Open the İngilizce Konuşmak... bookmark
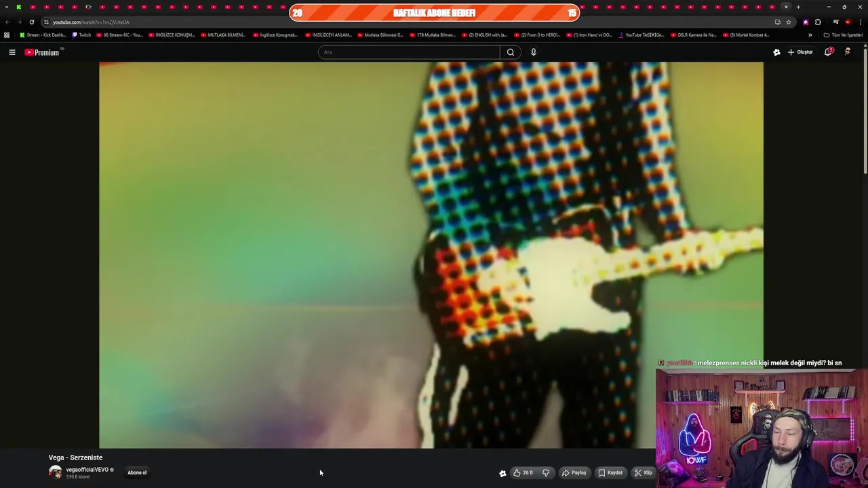868x488 pixels. 275,35
